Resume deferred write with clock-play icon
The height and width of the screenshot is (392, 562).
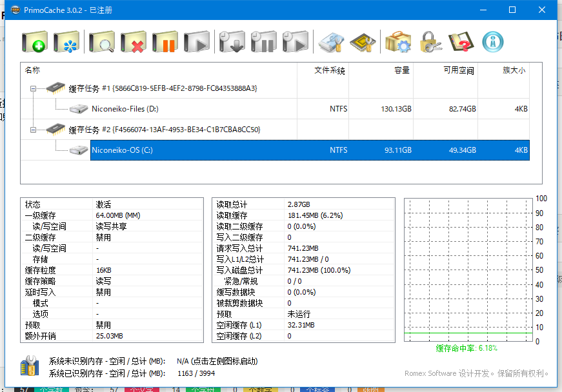[x=296, y=42]
